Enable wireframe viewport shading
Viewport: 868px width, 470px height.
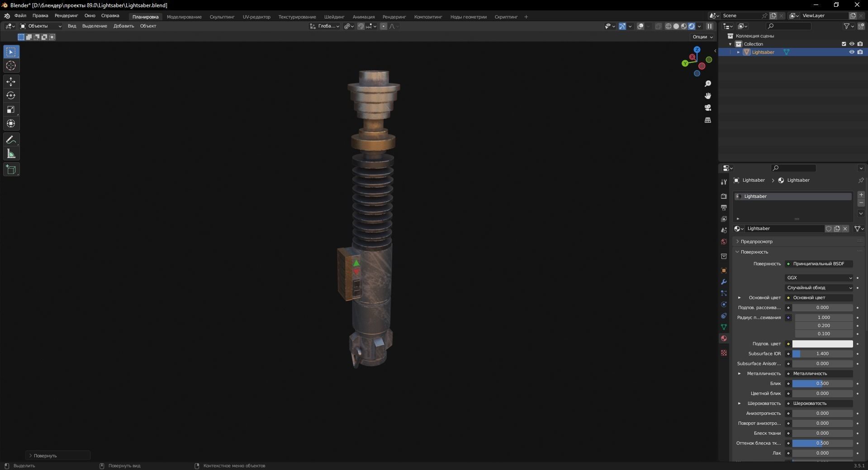(x=669, y=26)
